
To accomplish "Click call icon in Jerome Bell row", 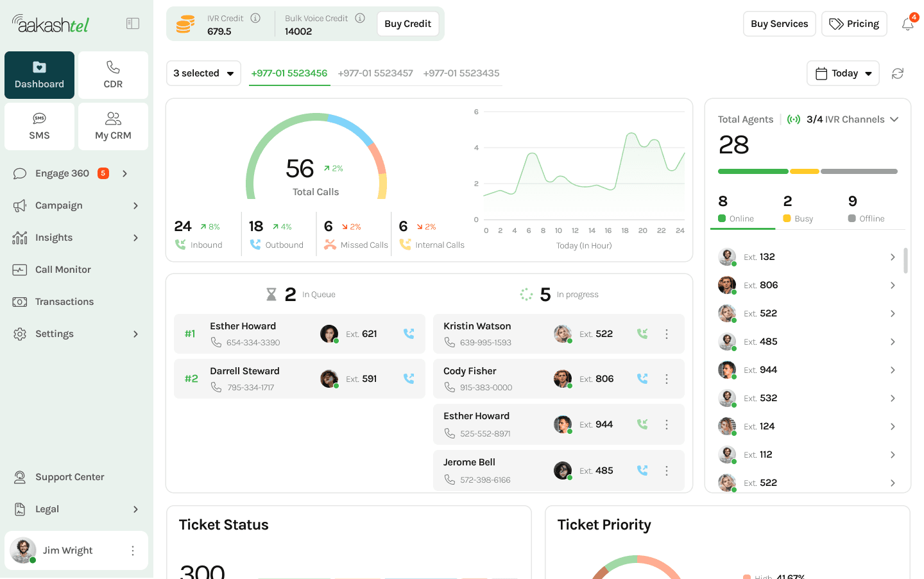I will (642, 471).
